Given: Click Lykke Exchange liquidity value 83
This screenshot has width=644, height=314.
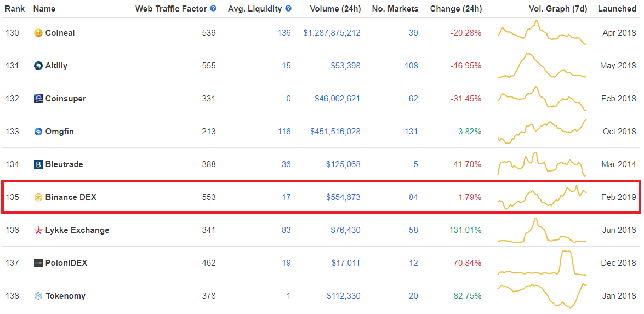Looking at the screenshot, I should (x=286, y=230).
